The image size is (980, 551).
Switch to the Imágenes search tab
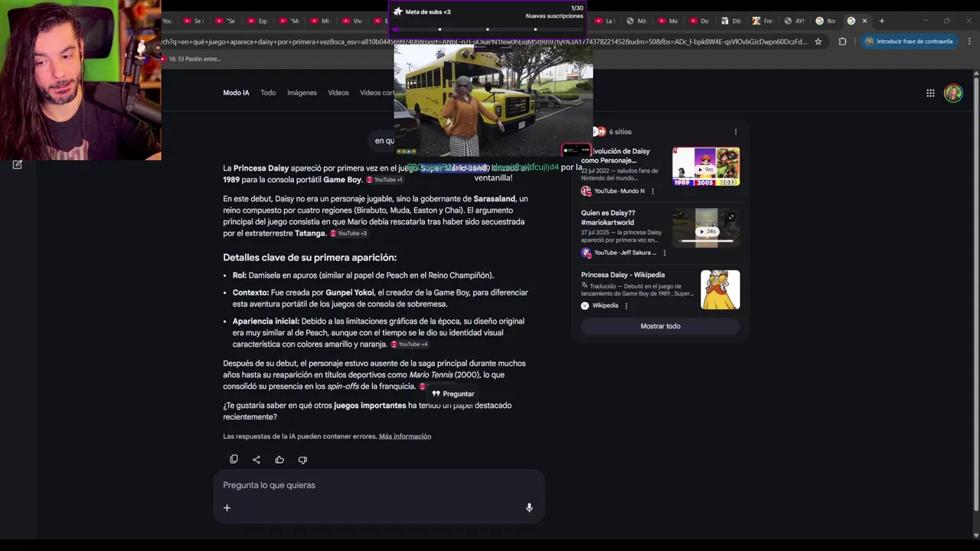[302, 93]
